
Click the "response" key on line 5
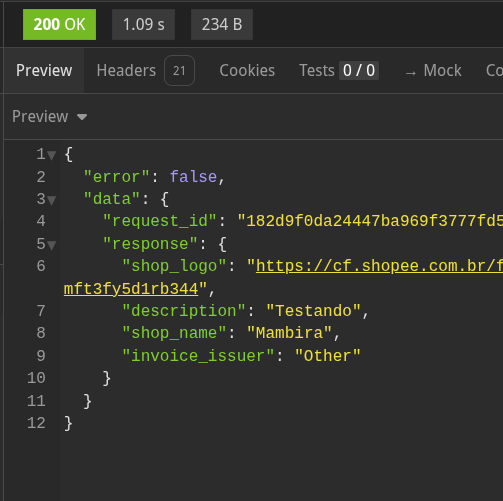[150, 244]
